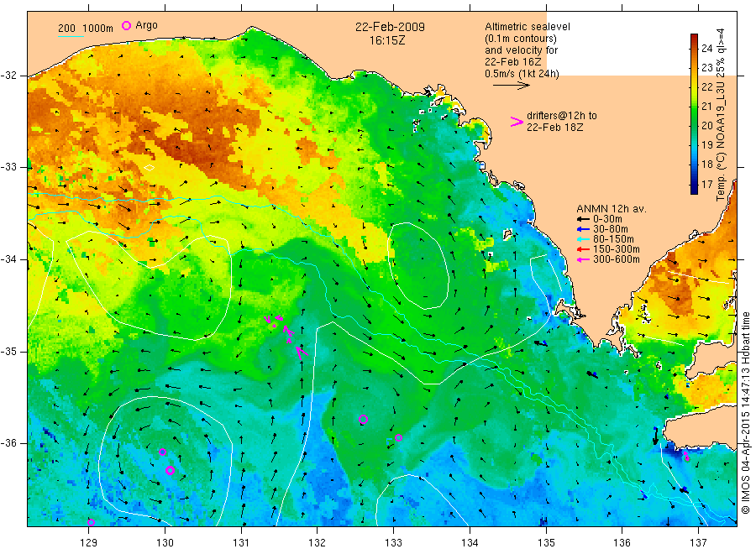Click the '1000m' isobath legend text

[97, 29]
